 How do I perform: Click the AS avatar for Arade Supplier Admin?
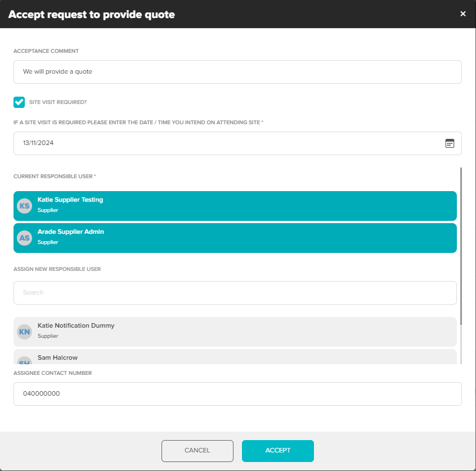coord(24,238)
